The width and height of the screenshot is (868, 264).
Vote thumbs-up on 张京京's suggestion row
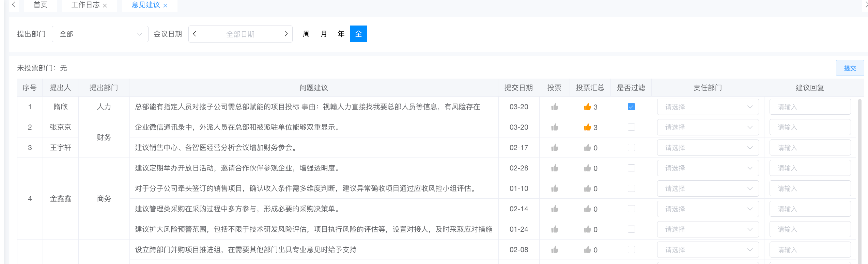coord(555,127)
